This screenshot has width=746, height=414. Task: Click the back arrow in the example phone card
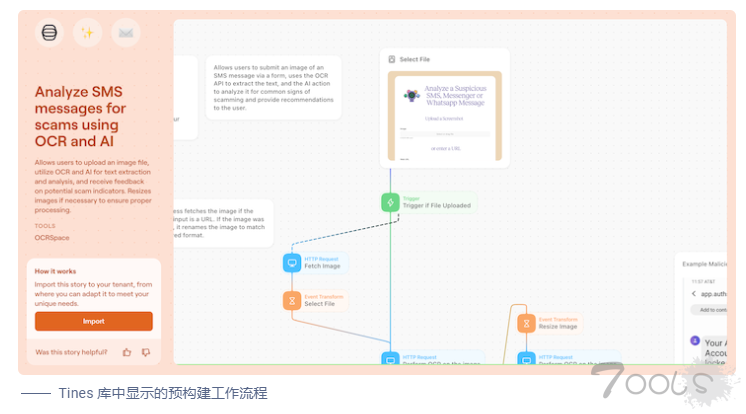pos(694,294)
